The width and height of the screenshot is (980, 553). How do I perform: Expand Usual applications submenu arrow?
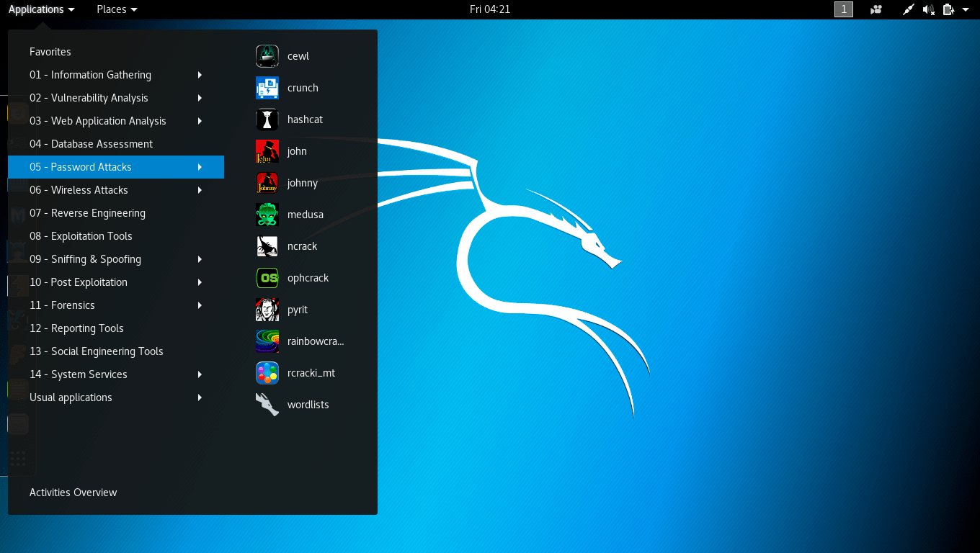[x=200, y=397]
